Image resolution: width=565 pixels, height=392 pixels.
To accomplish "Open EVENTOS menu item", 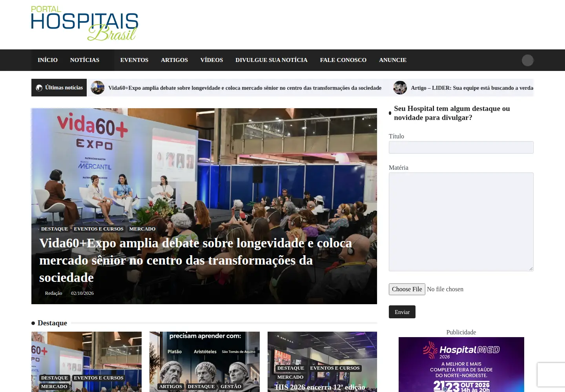I will pyautogui.click(x=134, y=60).
